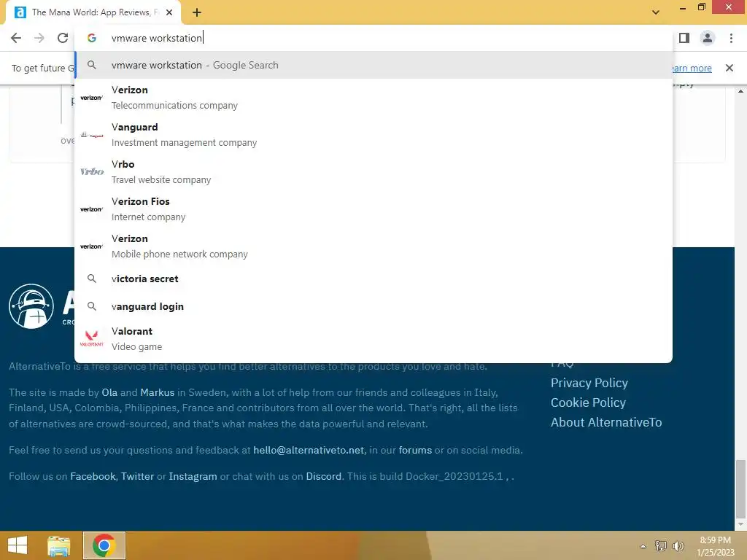Select Vanguard Investment management company suggestion
Screen dimensions: 747x560
tap(373, 135)
